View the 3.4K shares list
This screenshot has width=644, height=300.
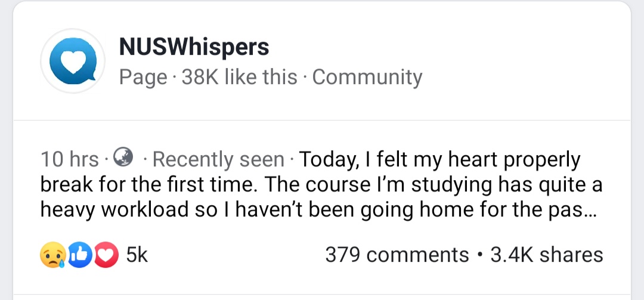[x=546, y=255]
